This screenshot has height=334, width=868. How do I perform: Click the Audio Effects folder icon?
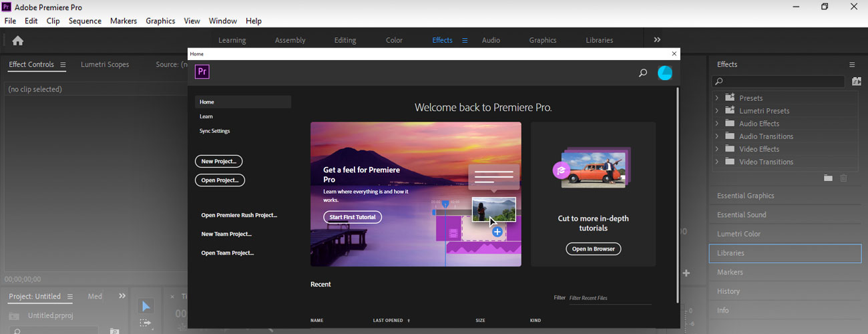pyautogui.click(x=730, y=124)
